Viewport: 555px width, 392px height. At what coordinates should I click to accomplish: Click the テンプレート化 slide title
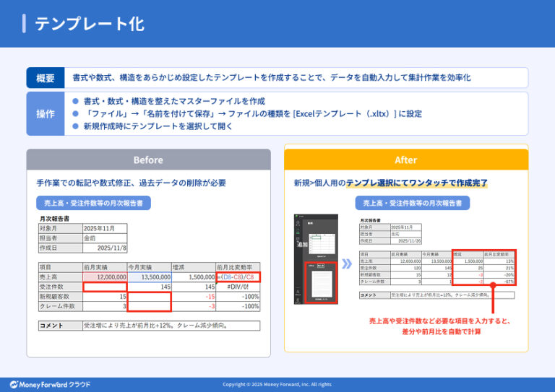point(89,24)
